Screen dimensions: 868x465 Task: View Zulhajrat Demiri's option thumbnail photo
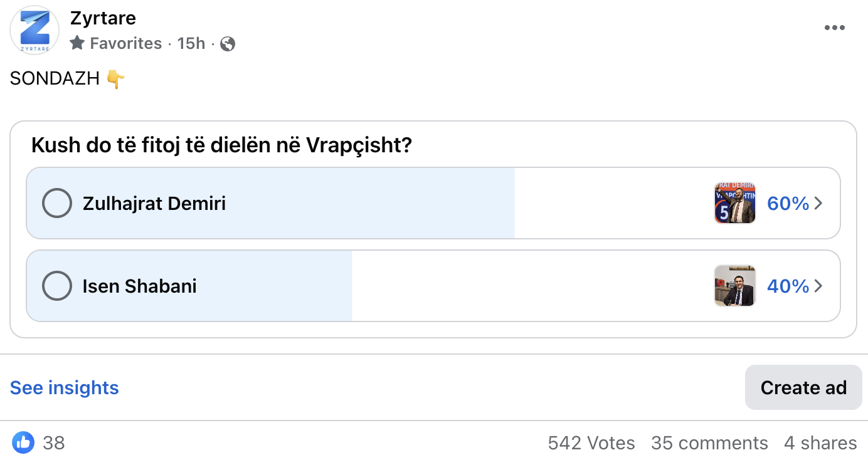(x=735, y=203)
